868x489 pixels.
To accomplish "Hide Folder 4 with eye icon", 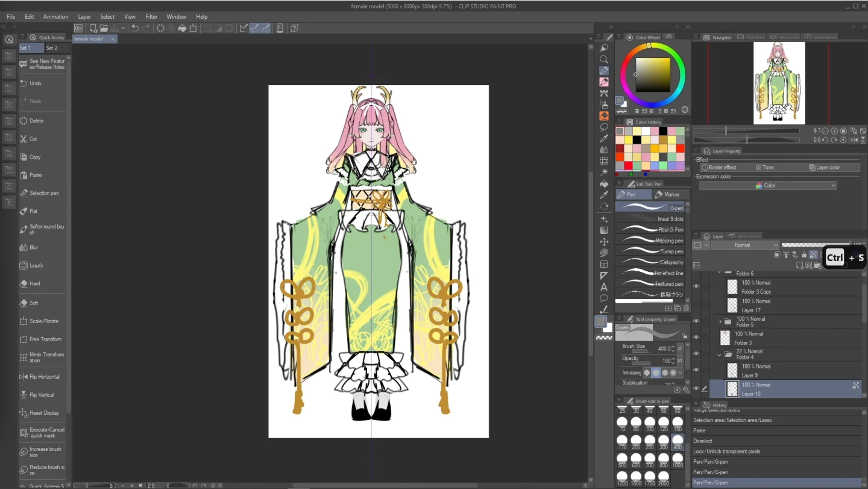I will point(696,354).
